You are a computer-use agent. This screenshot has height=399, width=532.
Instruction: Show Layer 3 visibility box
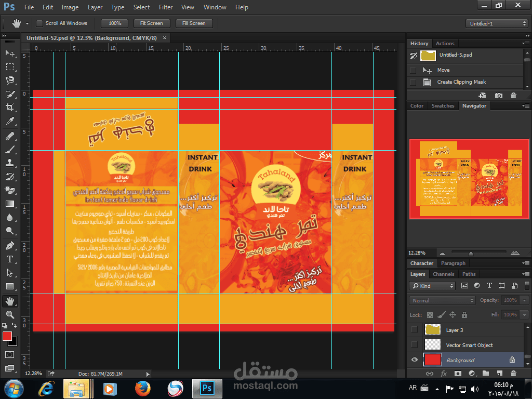tap(414, 329)
